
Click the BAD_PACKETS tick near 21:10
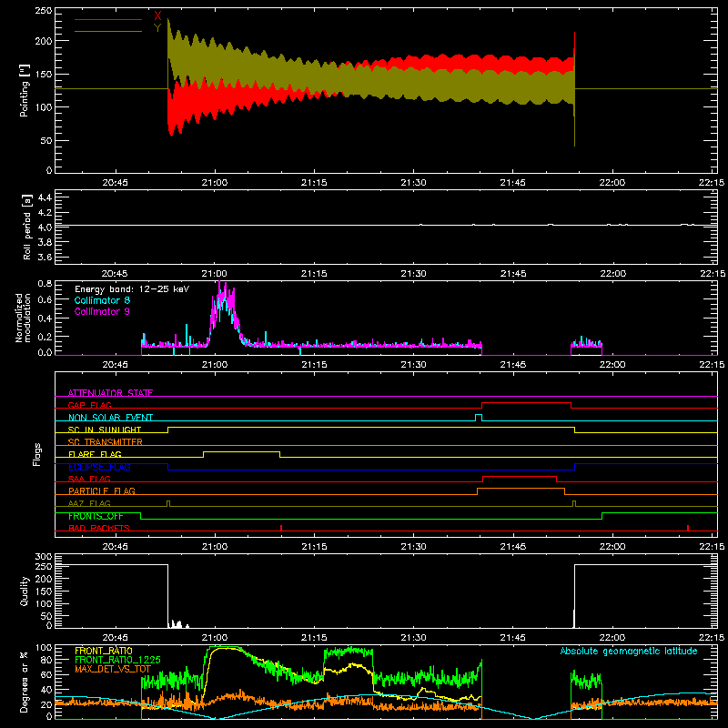pyautogui.click(x=281, y=528)
